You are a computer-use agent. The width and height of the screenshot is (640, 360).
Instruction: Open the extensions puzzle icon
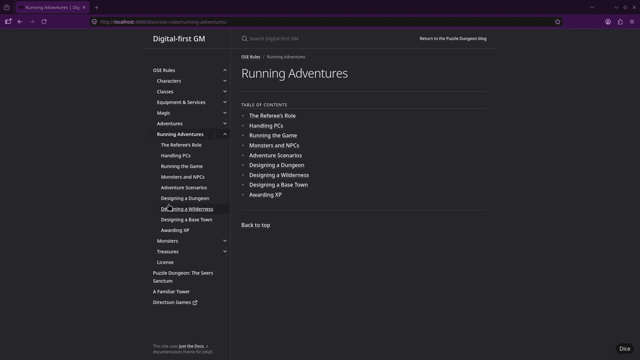coord(620,22)
